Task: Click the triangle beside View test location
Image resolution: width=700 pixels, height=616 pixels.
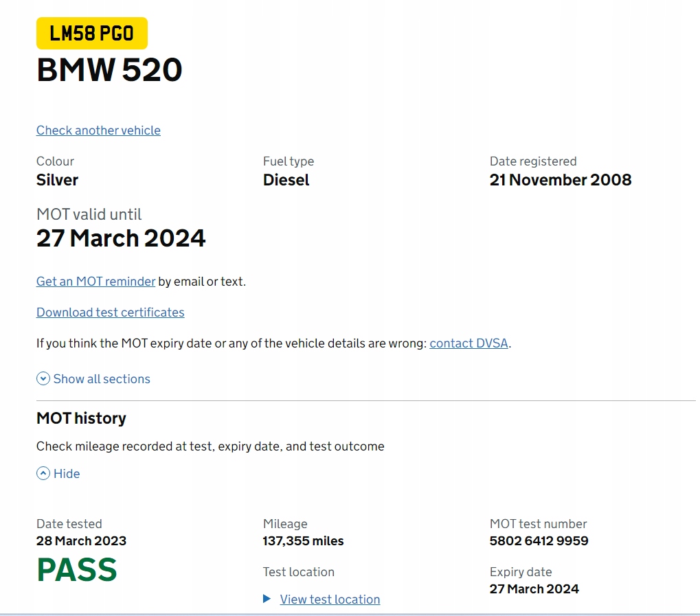Action: [x=267, y=599]
